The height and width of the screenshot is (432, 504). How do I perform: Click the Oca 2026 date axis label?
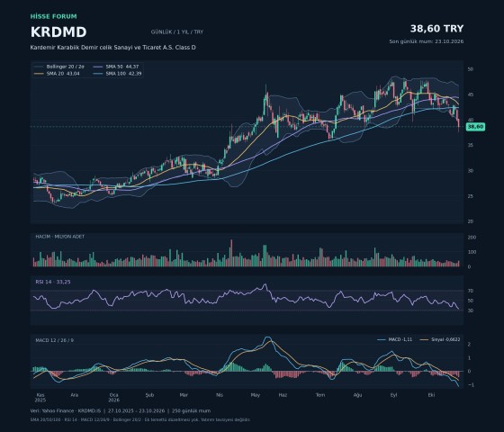(x=113, y=398)
